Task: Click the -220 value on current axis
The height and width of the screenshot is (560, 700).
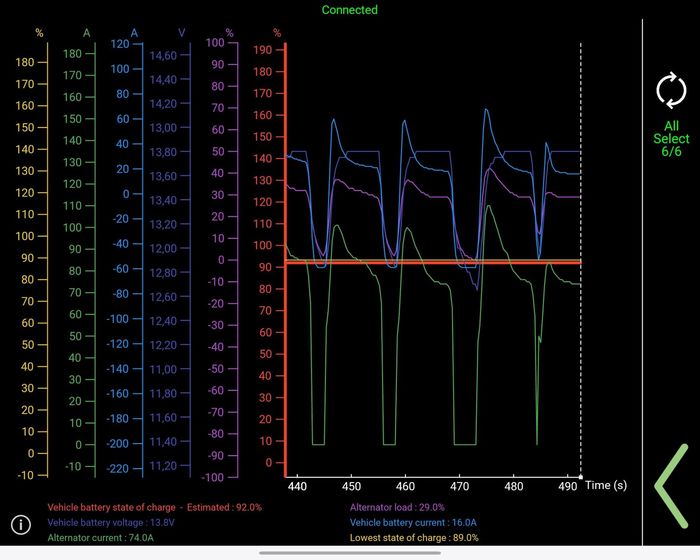Action: pyautogui.click(x=117, y=469)
